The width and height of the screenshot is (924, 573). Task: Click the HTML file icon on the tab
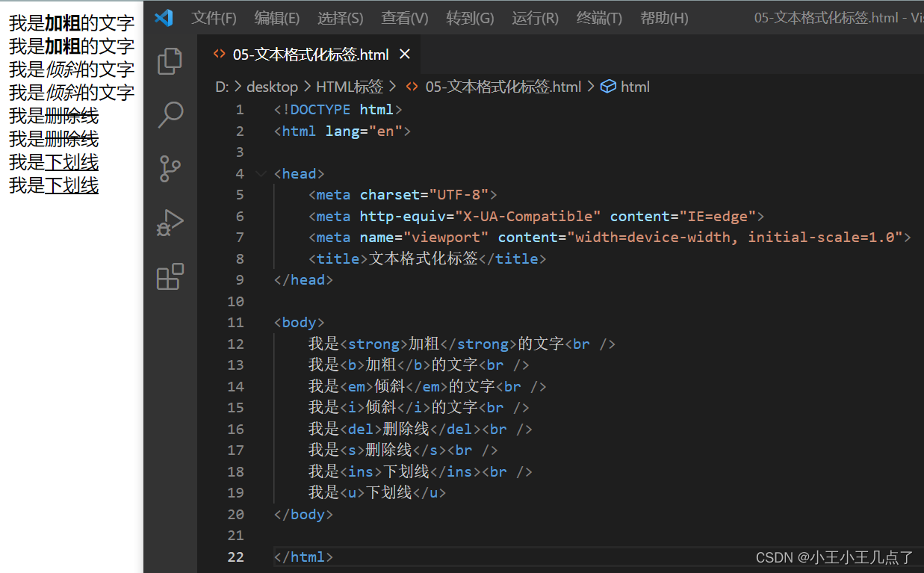coord(220,55)
